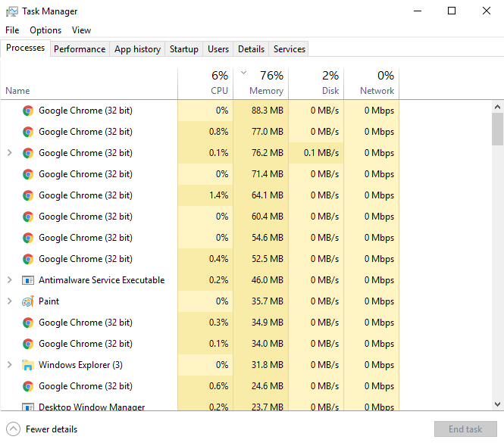Image resolution: width=504 pixels, height=446 pixels.
Task: Click the Desktop Window Manager icon
Action: [28, 407]
